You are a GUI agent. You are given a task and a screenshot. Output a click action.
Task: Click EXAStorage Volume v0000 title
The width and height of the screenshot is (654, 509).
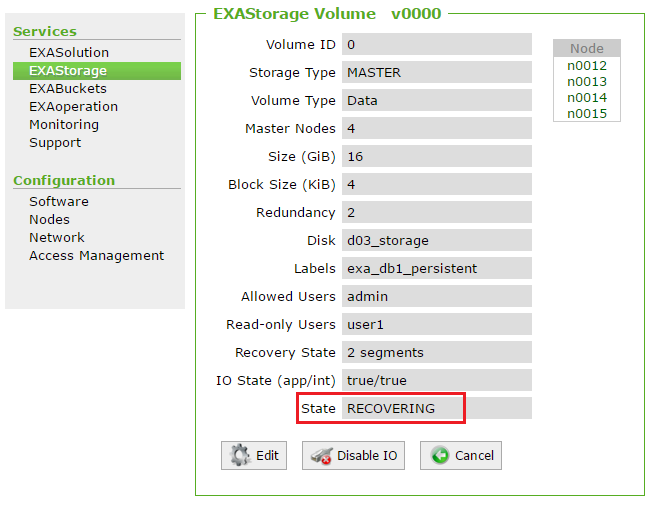327,14
